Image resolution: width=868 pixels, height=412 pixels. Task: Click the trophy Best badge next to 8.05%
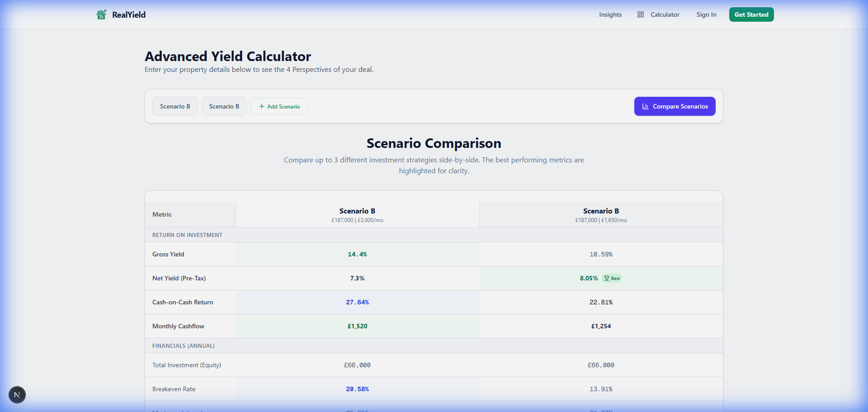click(x=612, y=278)
